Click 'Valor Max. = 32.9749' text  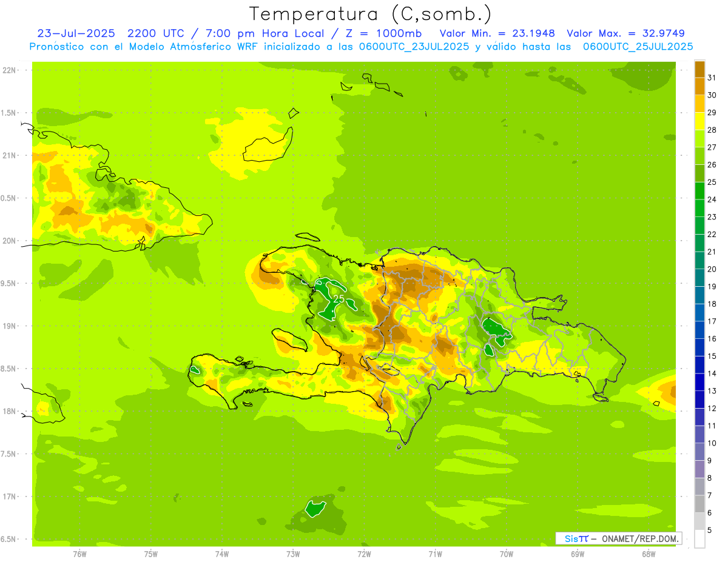click(x=625, y=33)
